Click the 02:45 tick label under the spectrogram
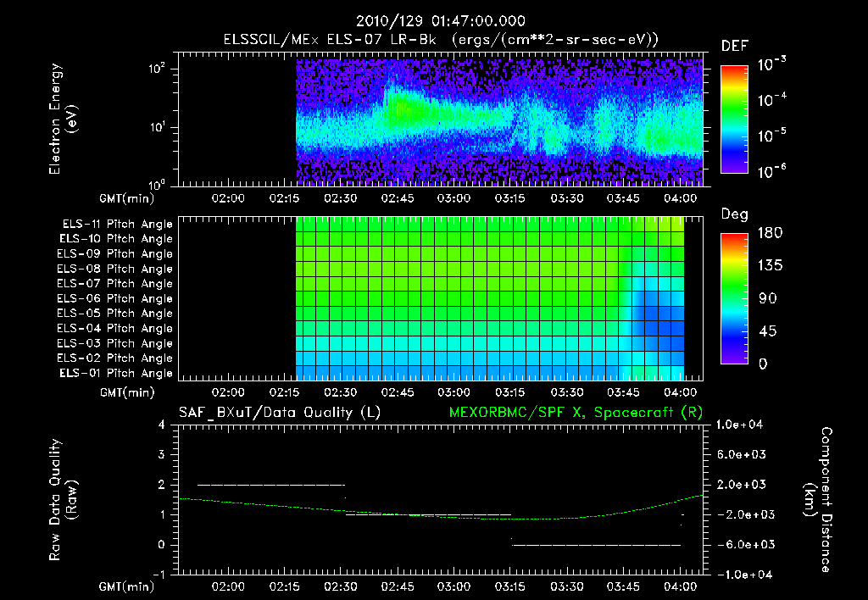The height and width of the screenshot is (600, 868). (x=398, y=198)
